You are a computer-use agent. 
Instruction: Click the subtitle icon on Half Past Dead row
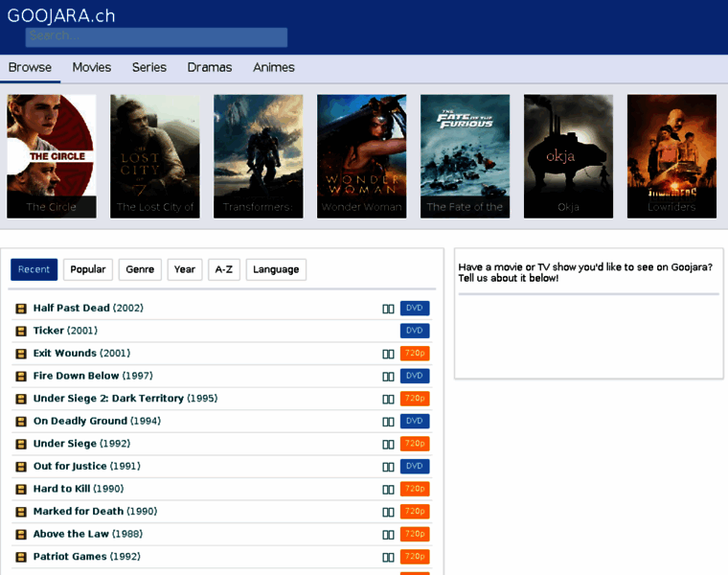tap(388, 309)
